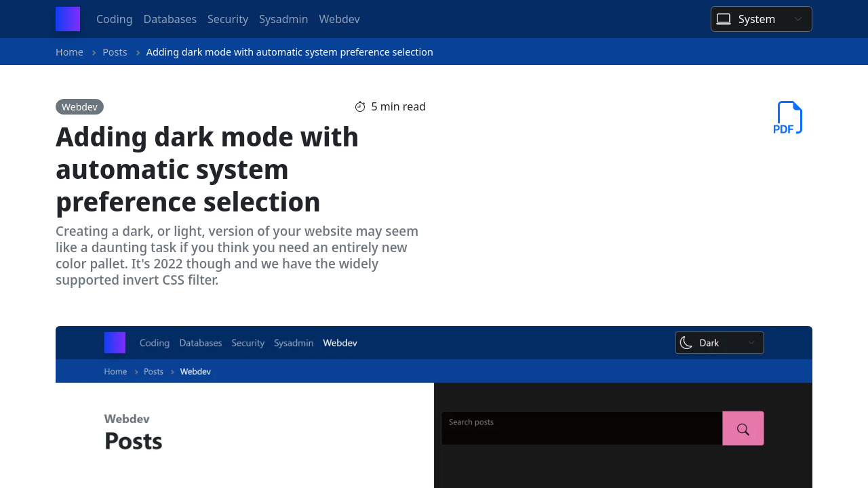Click the blue gradient site logo
The width and height of the screenshot is (868, 488).
pyautogui.click(x=67, y=19)
